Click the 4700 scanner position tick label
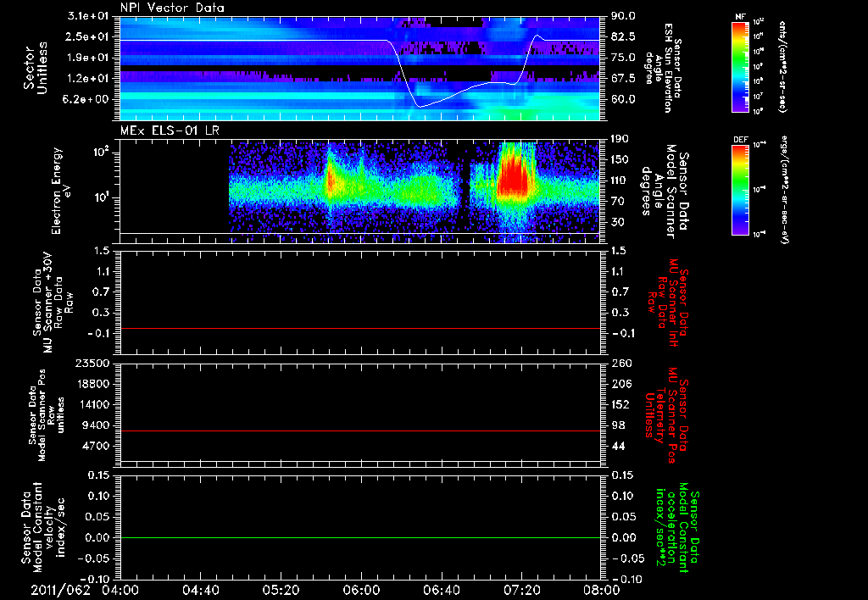The height and width of the screenshot is (600, 868). pyautogui.click(x=96, y=446)
